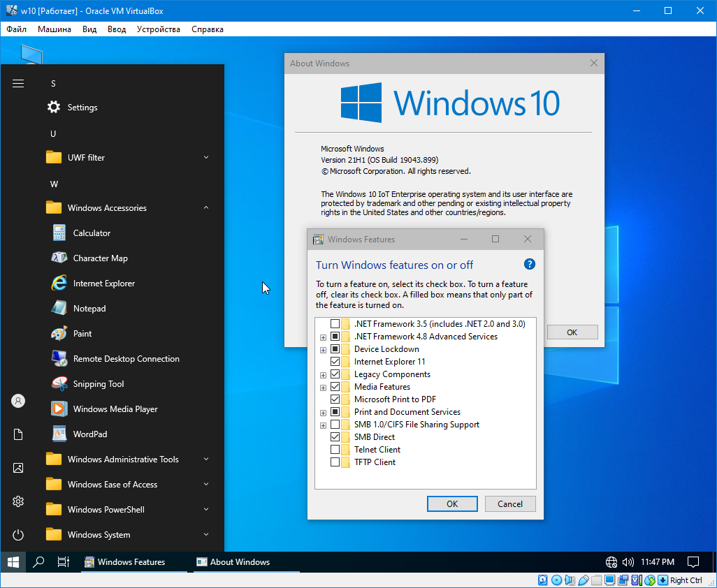Screen dimensions: 717x588
Task: Toggle .NET Framework 4.8 Advanced Services checkbox
Action: click(335, 337)
